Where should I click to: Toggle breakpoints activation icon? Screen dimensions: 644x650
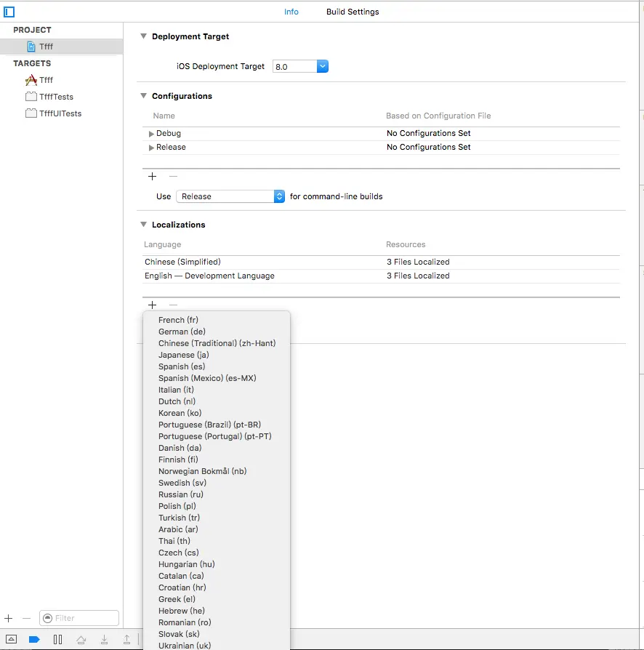pyautogui.click(x=34, y=639)
